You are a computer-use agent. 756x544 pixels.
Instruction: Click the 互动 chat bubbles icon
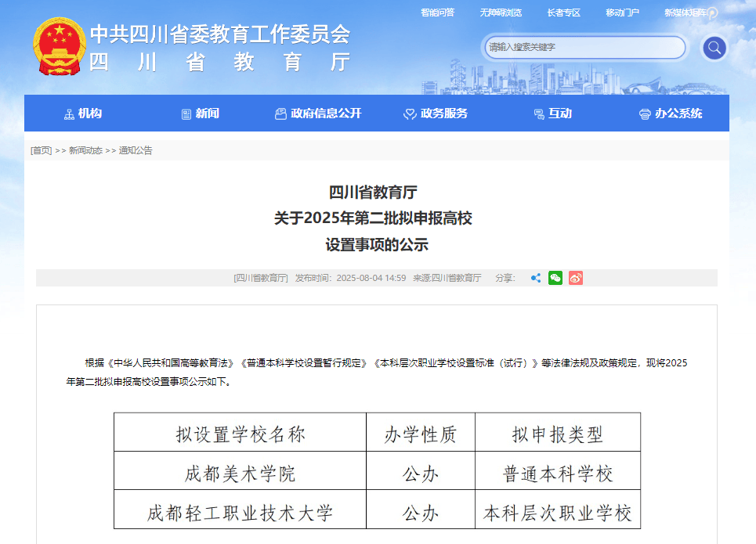click(x=539, y=114)
